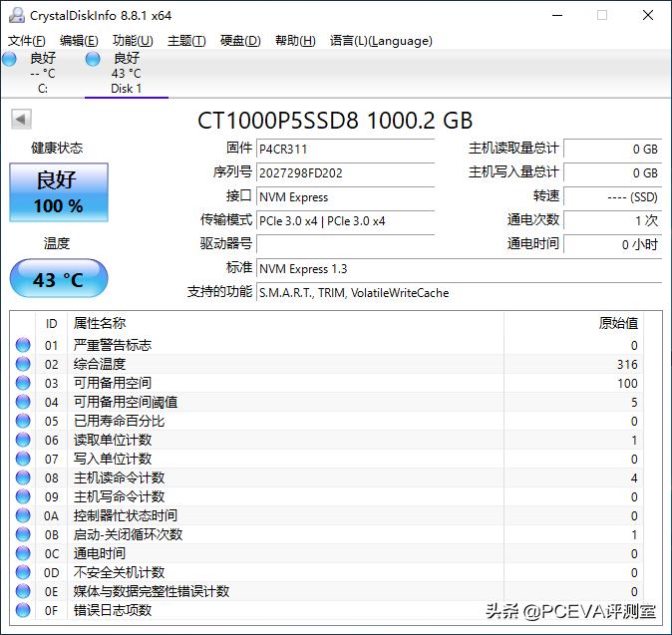Click the 属性名称 column header
The image size is (672, 635).
(285, 324)
